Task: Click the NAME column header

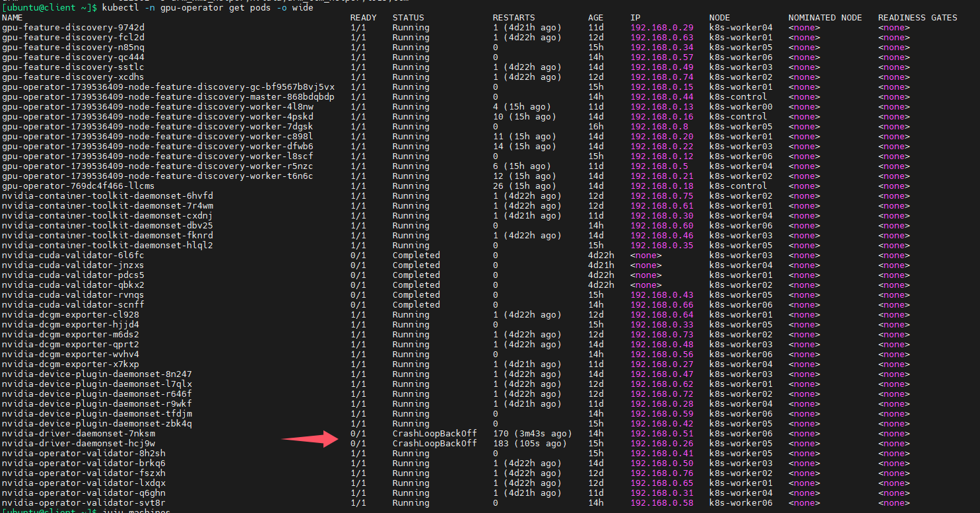Action: point(12,17)
